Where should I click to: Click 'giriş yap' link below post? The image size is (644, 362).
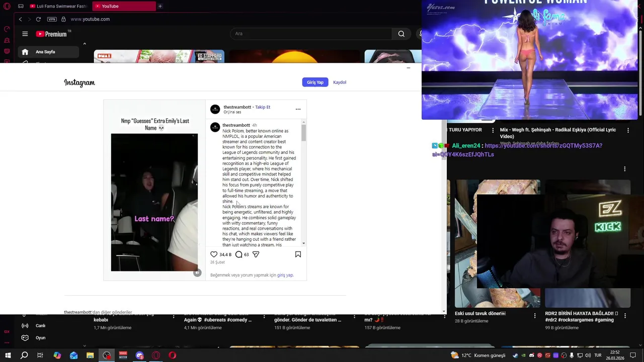pos(285,275)
